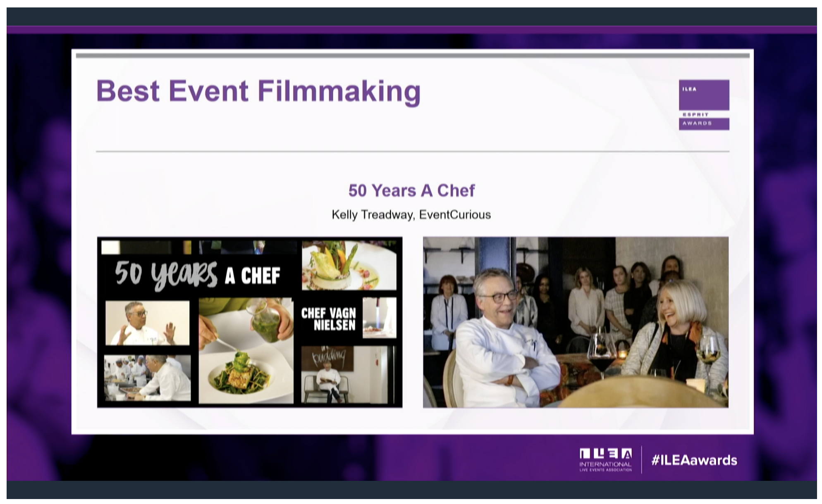The height and width of the screenshot is (504, 822).
Task: Click the #ILEAawards hashtag
Action: (694, 460)
